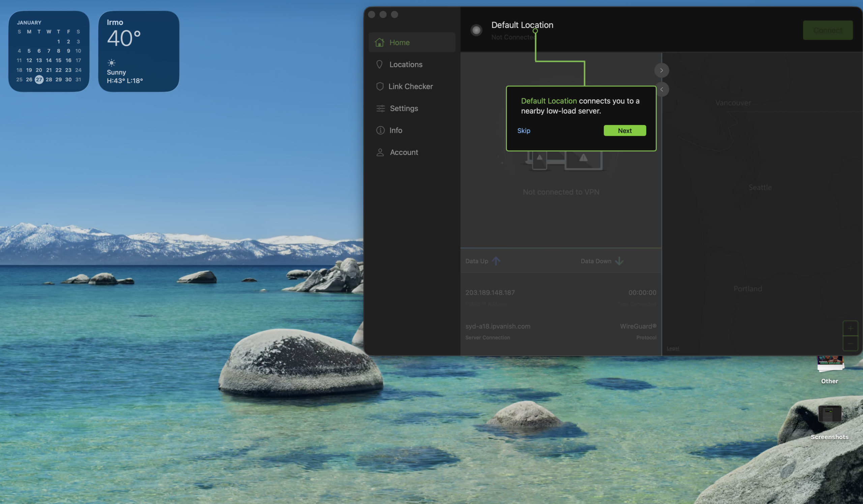Open the Account person icon
The image size is (863, 504).
click(x=380, y=152)
